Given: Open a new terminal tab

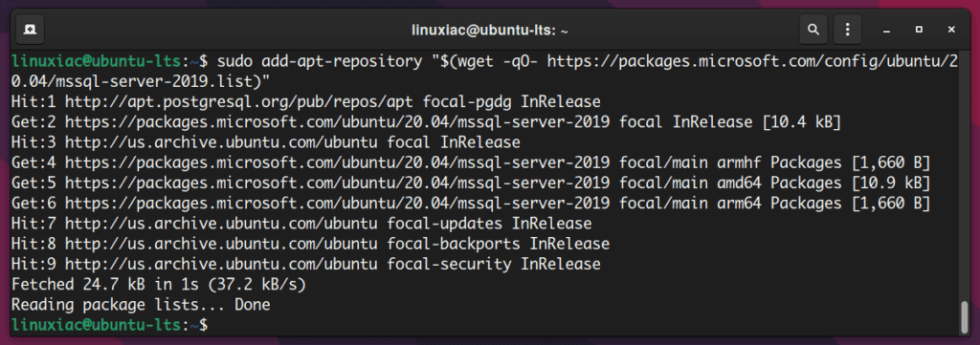Looking at the screenshot, I should coord(30,30).
